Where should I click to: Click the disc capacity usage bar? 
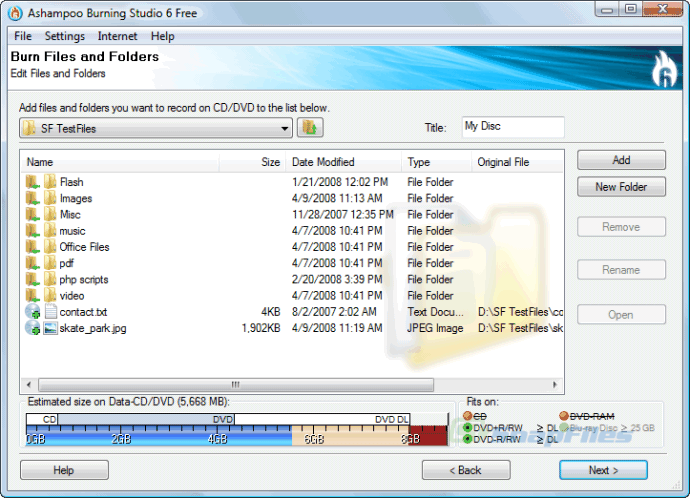237,430
